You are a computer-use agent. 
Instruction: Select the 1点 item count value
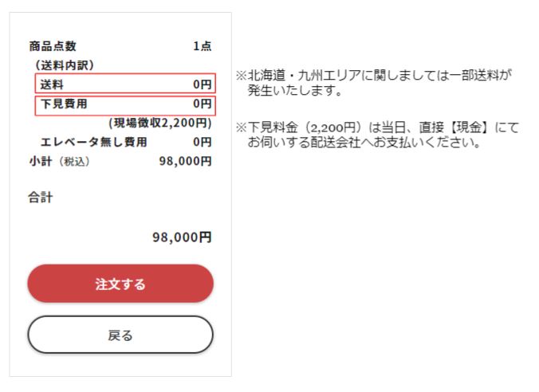(x=202, y=46)
